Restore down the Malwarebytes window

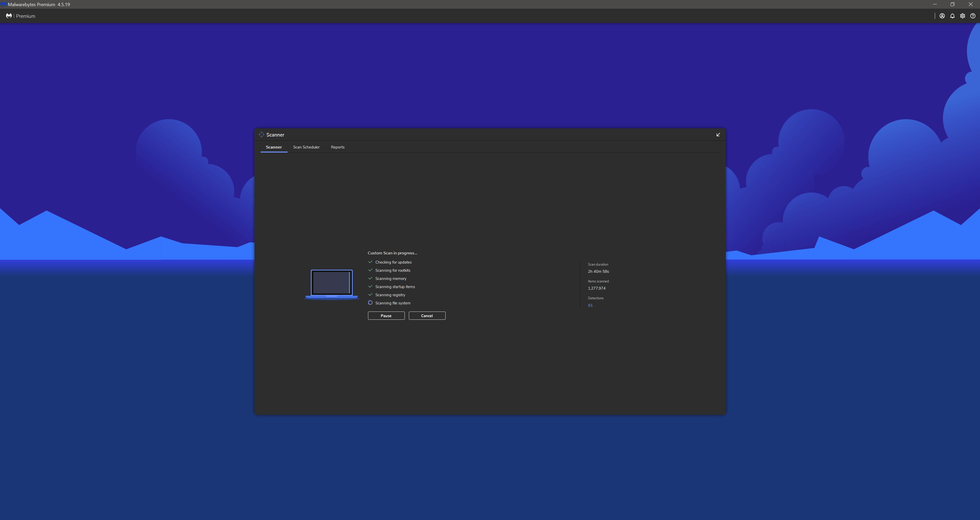[x=953, y=4]
